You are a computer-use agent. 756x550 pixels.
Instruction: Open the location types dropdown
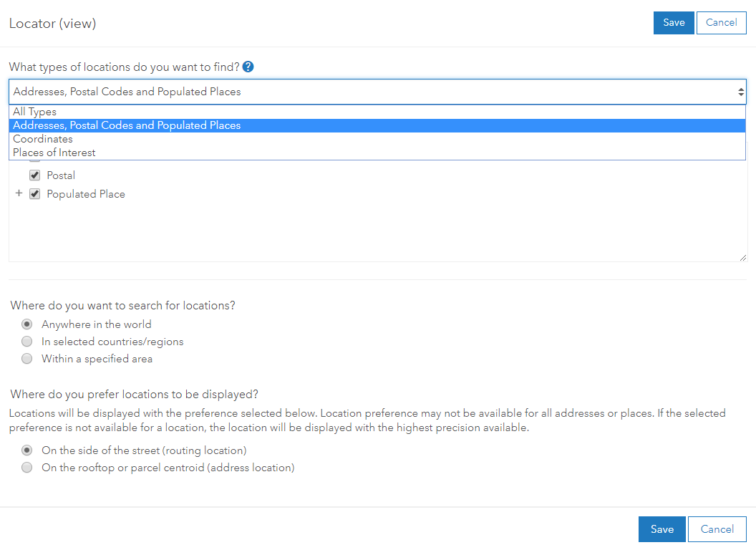[377, 92]
